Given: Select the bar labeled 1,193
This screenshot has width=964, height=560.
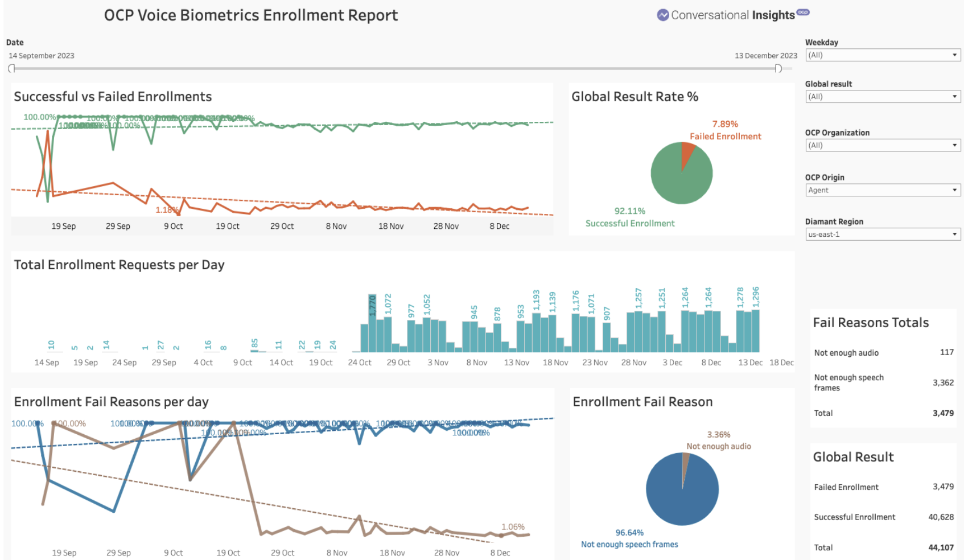Looking at the screenshot, I should 536,332.
